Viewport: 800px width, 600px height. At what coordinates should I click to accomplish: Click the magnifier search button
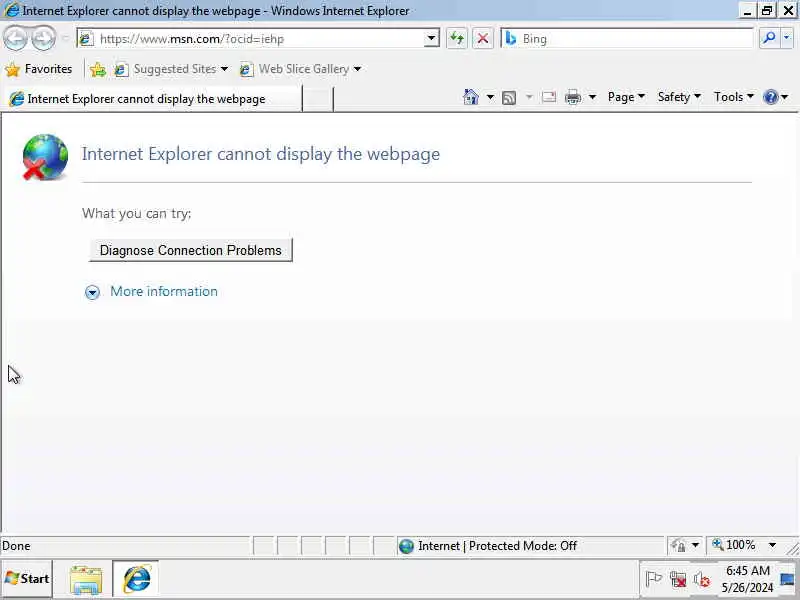point(769,38)
